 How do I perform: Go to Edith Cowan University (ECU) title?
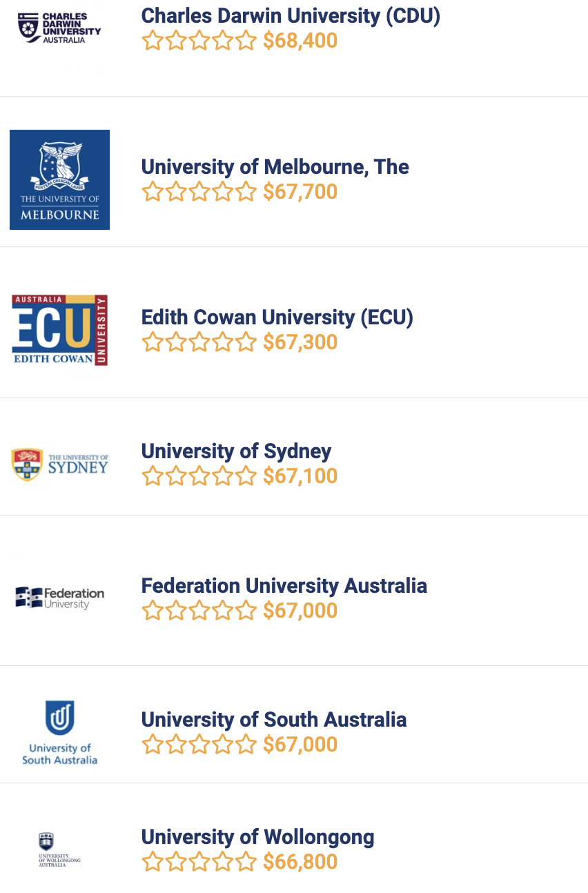(277, 317)
